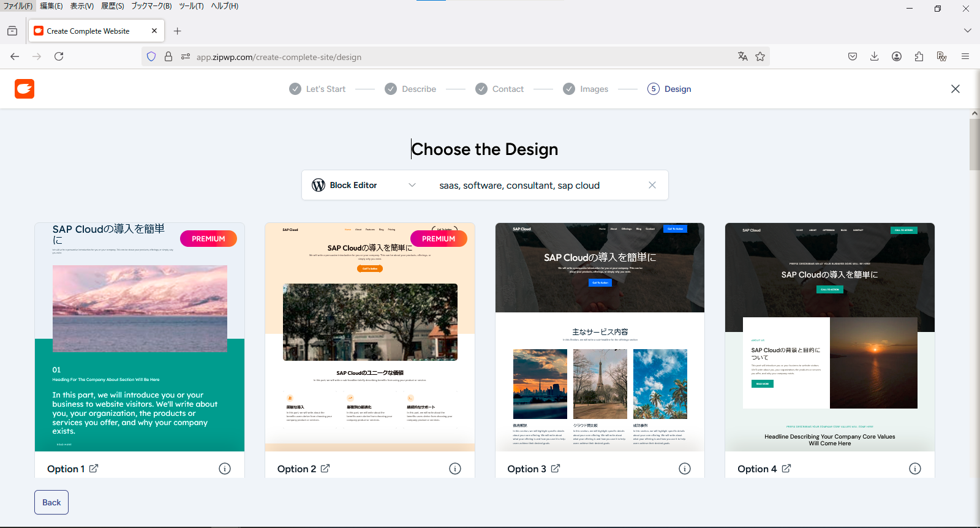The width and height of the screenshot is (980, 528).
Task: Open the Firefox hamburger menu
Action: 965,56
